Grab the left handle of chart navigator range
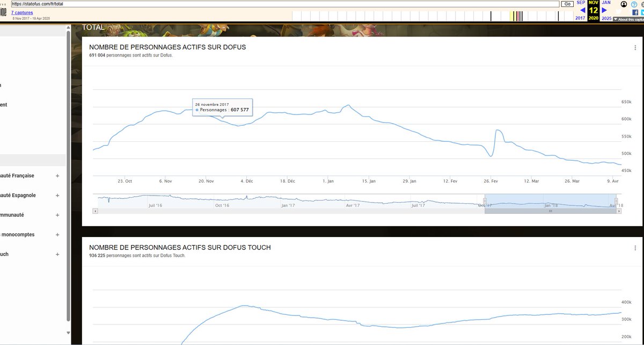This screenshot has width=644, height=345. 485,201
